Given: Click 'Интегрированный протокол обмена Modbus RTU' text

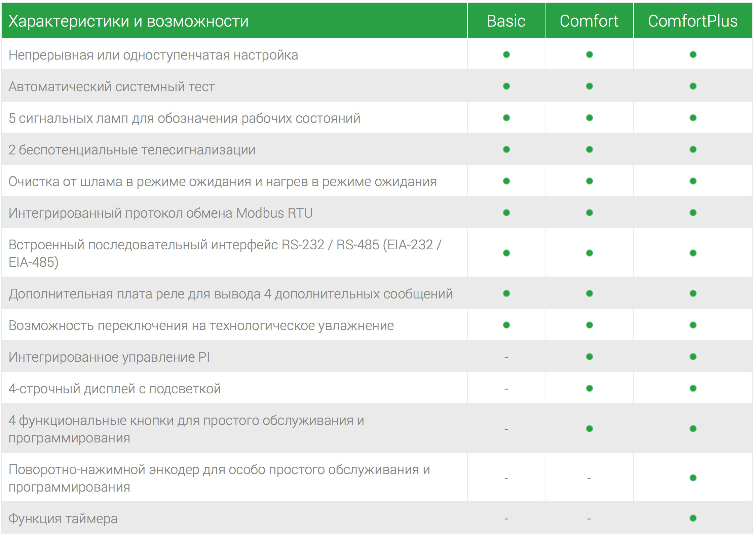Looking at the screenshot, I should [161, 213].
